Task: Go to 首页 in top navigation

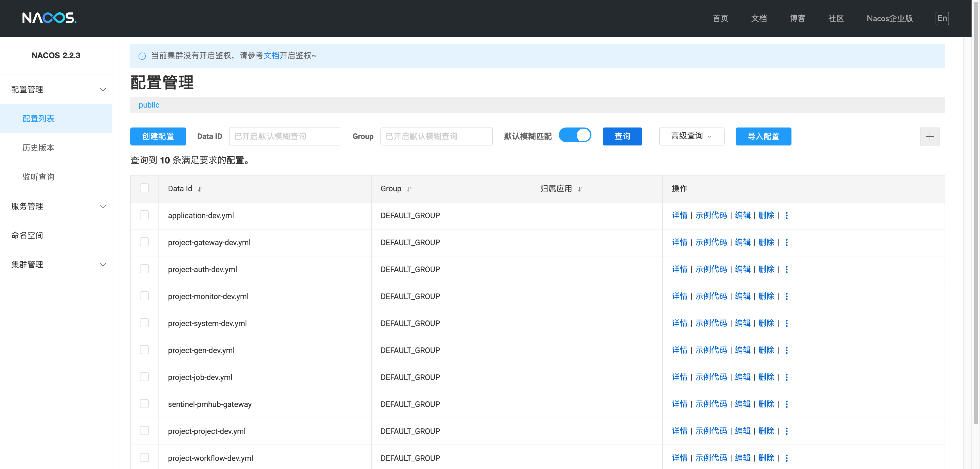Action: 720,18
